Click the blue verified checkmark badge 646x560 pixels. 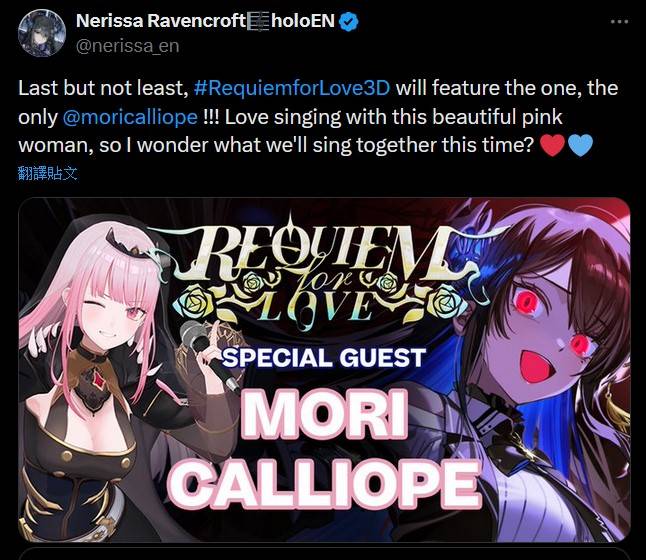pyautogui.click(x=349, y=21)
